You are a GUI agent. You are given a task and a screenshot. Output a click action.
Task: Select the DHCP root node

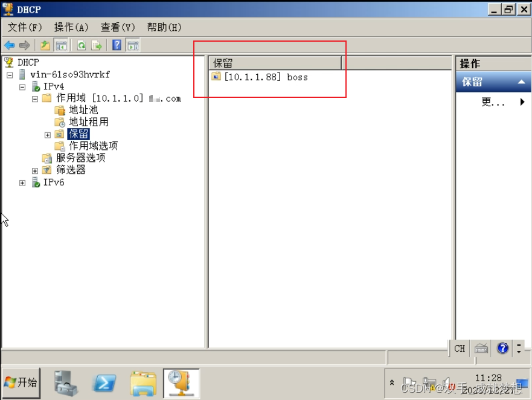point(28,62)
